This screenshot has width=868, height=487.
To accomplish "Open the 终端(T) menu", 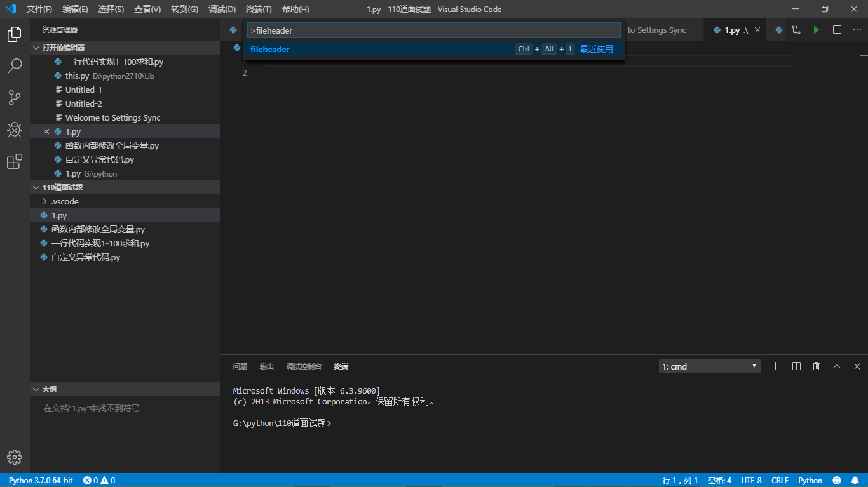I will pos(258,9).
